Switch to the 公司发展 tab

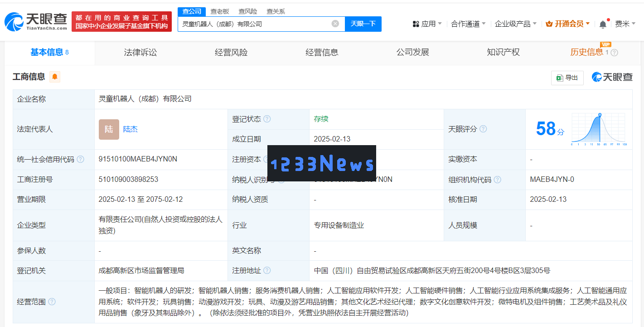(x=412, y=53)
